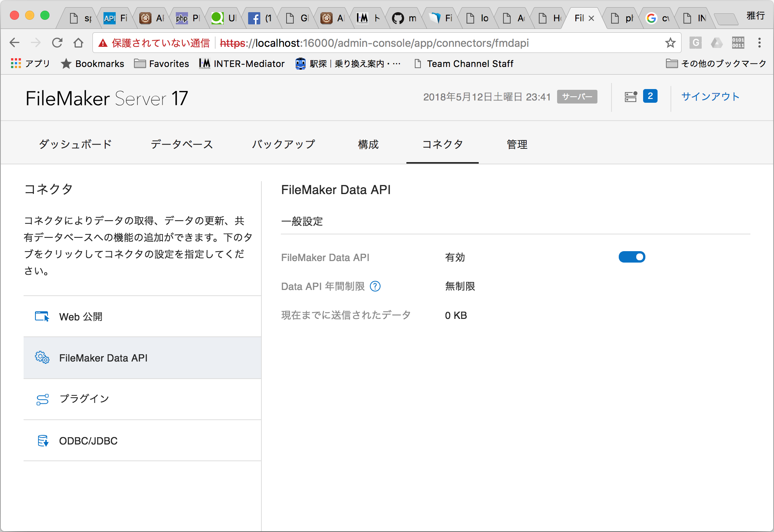Click the G extension icon in toolbar
774x532 pixels.
[x=696, y=43]
